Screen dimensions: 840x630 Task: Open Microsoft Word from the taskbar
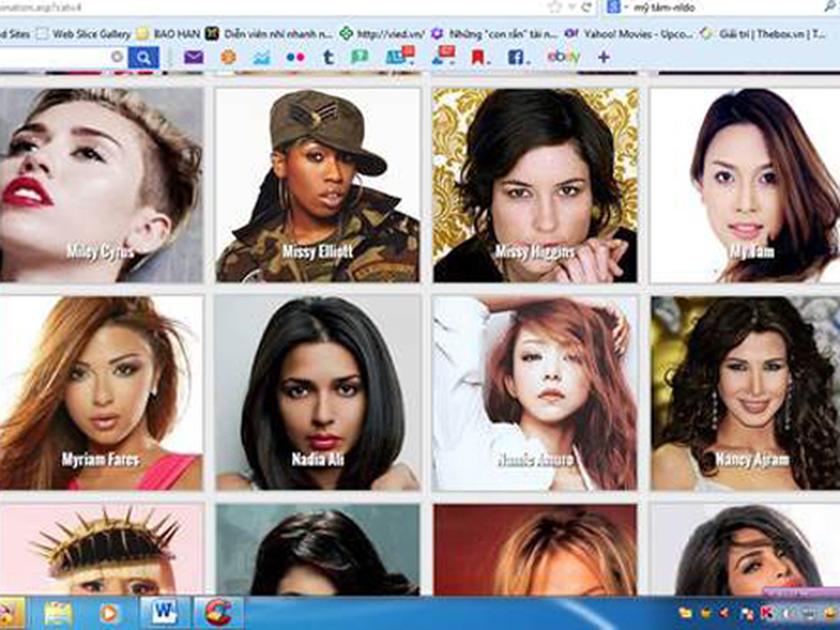(x=164, y=612)
